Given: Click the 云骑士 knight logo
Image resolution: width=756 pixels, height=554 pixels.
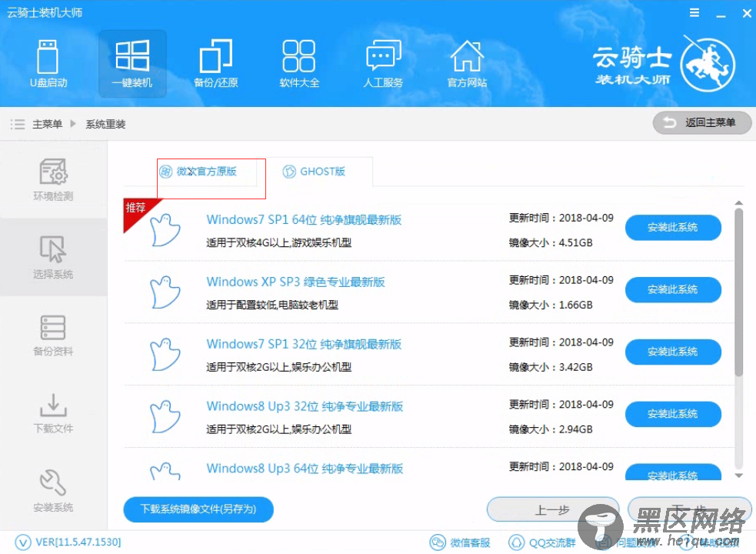Looking at the screenshot, I should pyautogui.click(x=708, y=65).
